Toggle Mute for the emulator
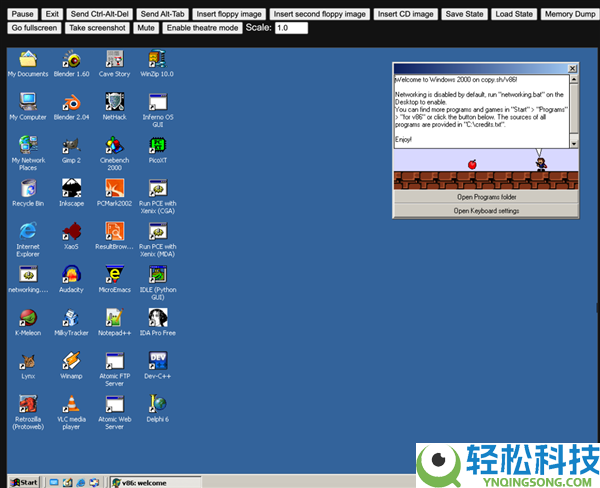Image resolution: width=600 pixels, height=488 pixels. (x=146, y=28)
